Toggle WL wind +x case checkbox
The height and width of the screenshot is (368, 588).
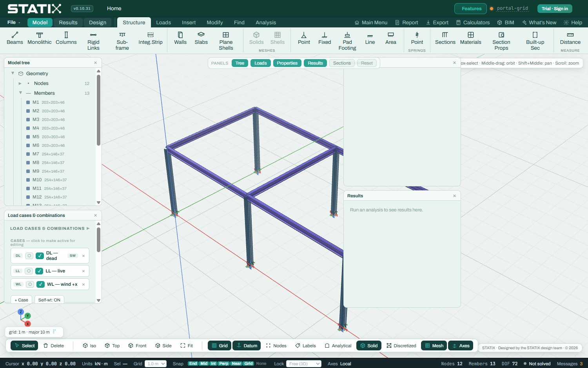(x=40, y=284)
